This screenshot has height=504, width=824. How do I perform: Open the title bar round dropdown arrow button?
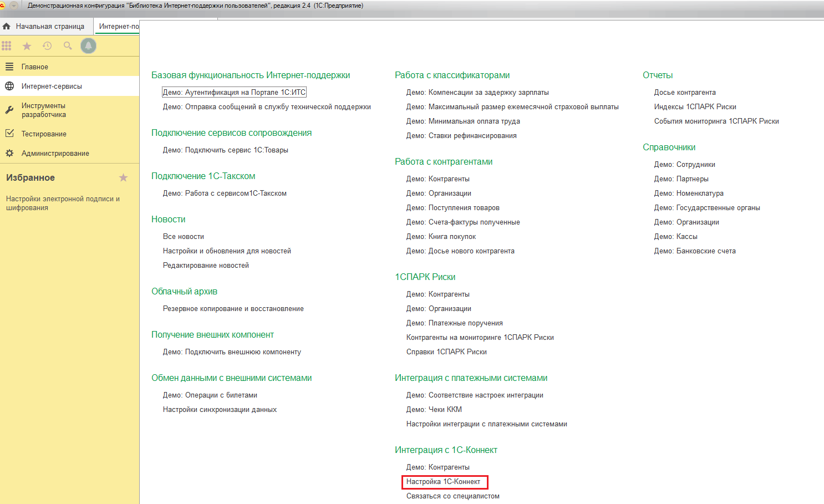pyautogui.click(x=14, y=6)
